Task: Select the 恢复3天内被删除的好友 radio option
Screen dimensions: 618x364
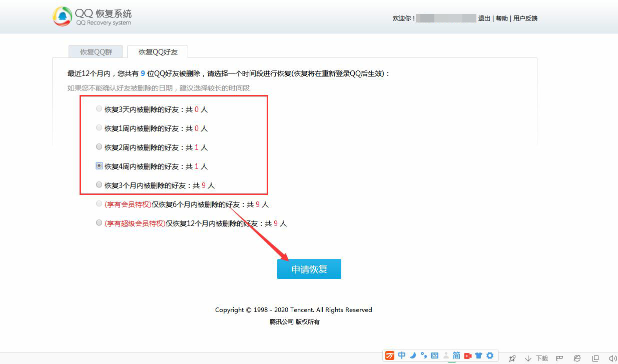Action: tap(99, 108)
